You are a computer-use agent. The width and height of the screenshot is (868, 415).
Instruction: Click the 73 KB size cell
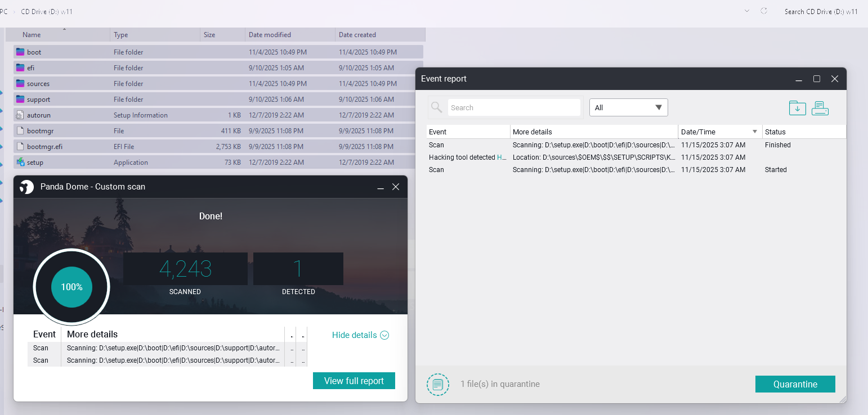pos(233,163)
